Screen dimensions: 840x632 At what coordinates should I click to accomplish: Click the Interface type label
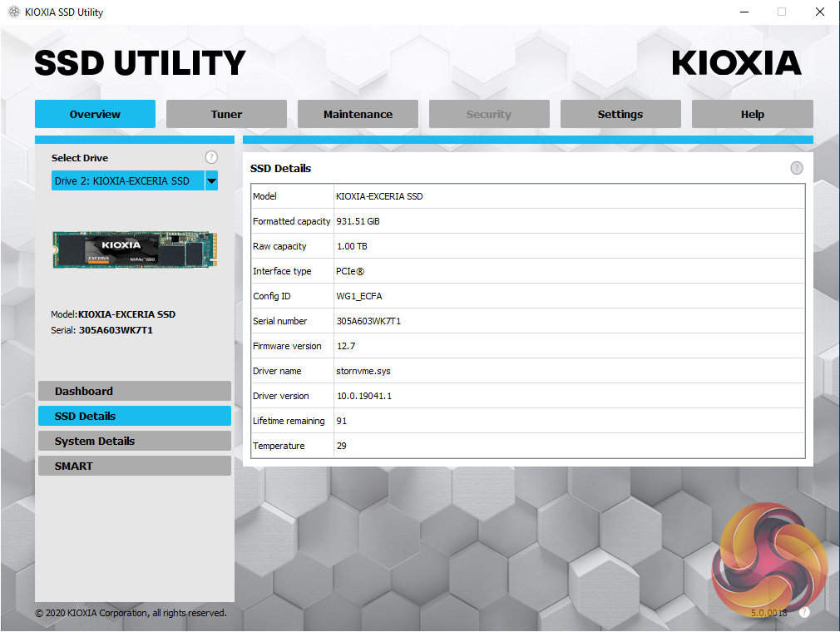pos(282,271)
